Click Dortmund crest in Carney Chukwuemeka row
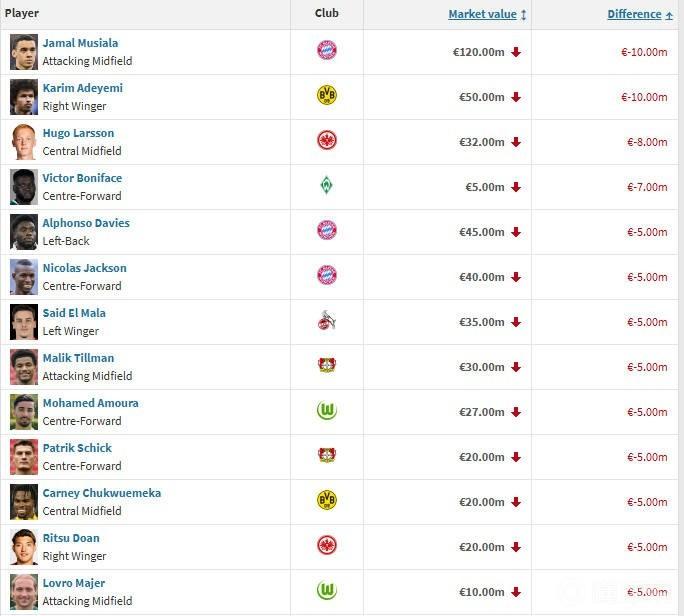The width and height of the screenshot is (684, 616). click(x=326, y=501)
